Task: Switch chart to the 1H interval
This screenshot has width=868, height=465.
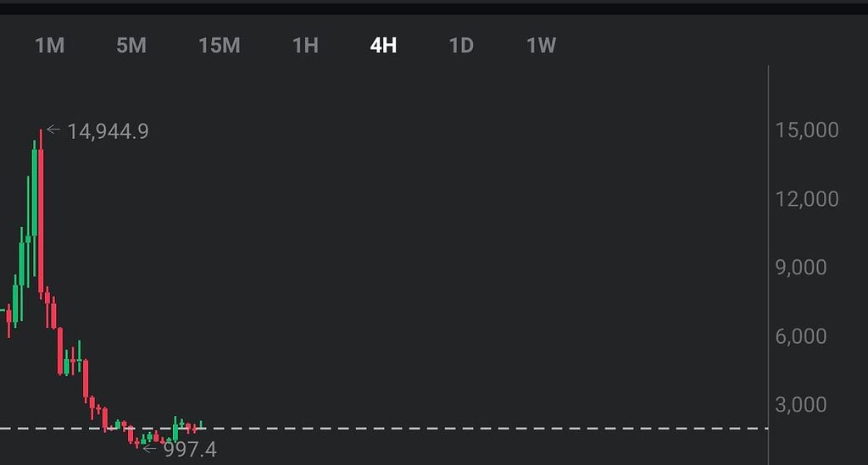Action: [305, 46]
